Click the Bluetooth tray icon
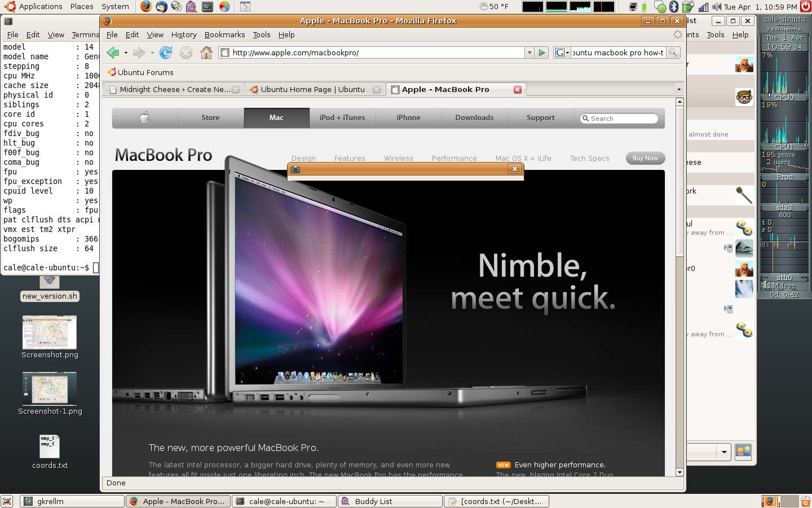Screen dimensions: 812x508 (x=673, y=7)
